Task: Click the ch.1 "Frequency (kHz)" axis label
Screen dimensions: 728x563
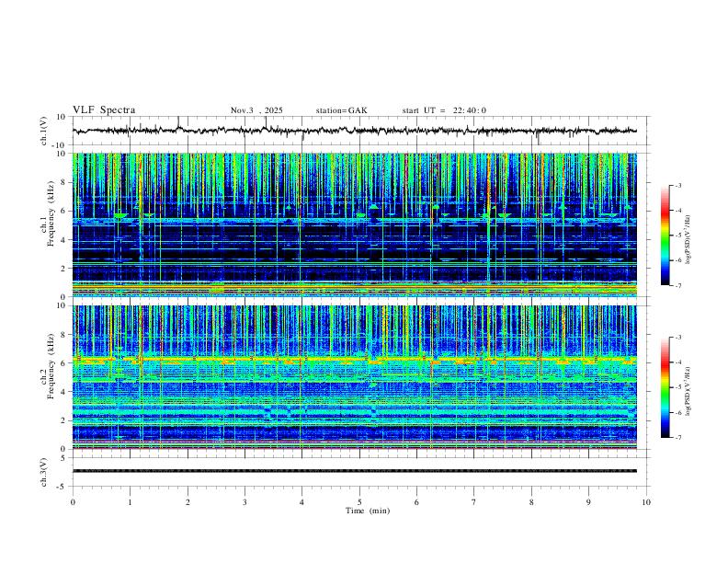Action: click(51, 213)
